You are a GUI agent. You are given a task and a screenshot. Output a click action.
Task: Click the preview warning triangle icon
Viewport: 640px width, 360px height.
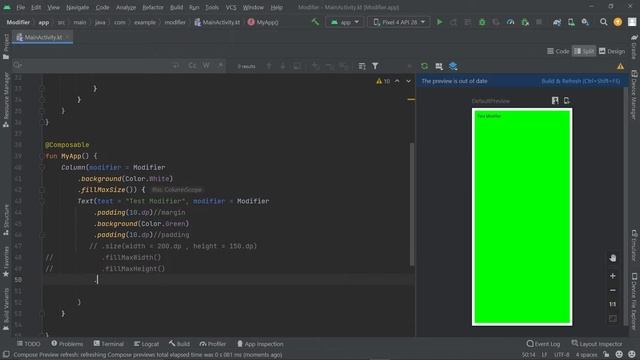click(x=620, y=66)
